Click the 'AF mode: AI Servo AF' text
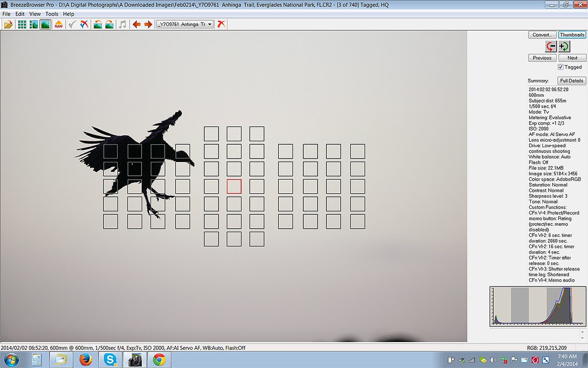 pos(552,134)
